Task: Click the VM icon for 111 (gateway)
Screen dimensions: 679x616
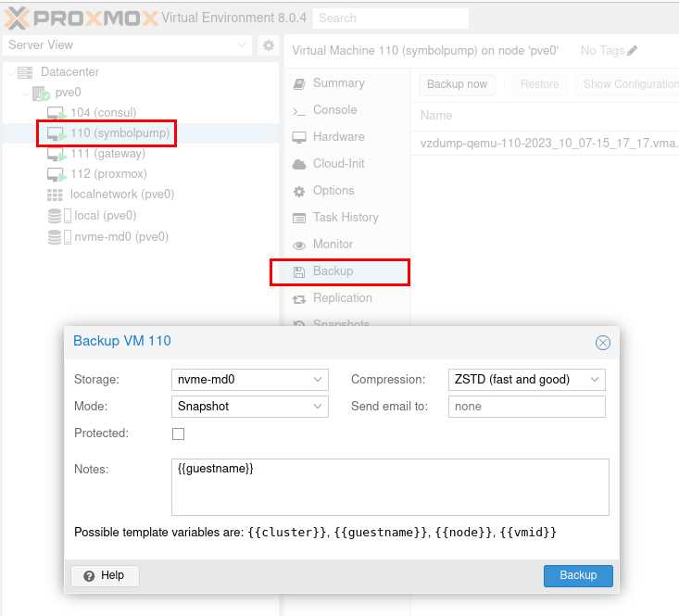Action: pos(57,154)
